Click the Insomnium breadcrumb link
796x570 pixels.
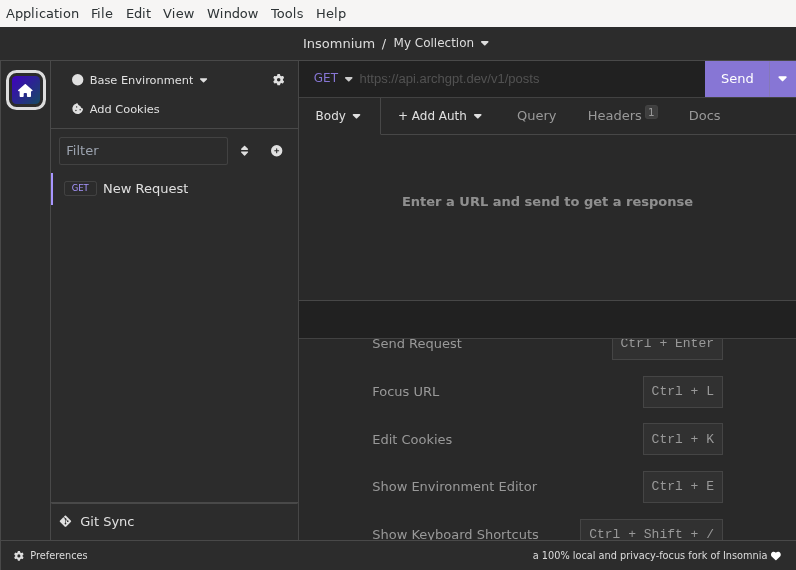click(x=339, y=44)
